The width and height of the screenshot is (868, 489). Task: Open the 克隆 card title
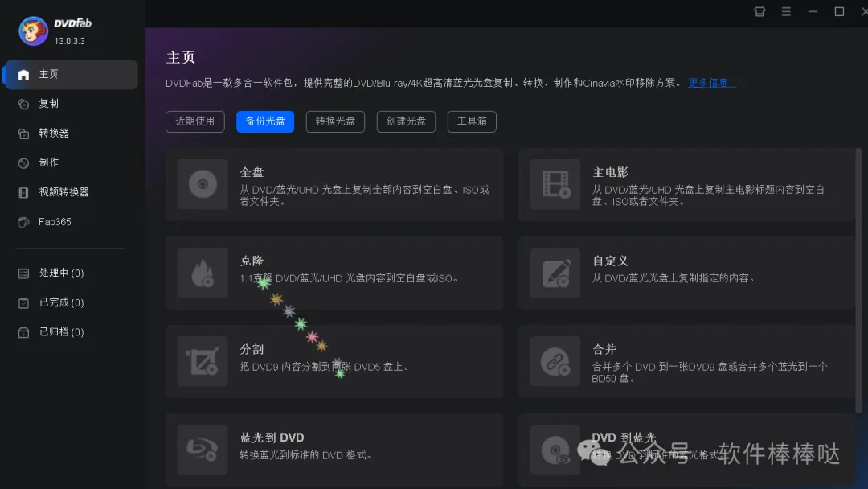click(x=252, y=261)
